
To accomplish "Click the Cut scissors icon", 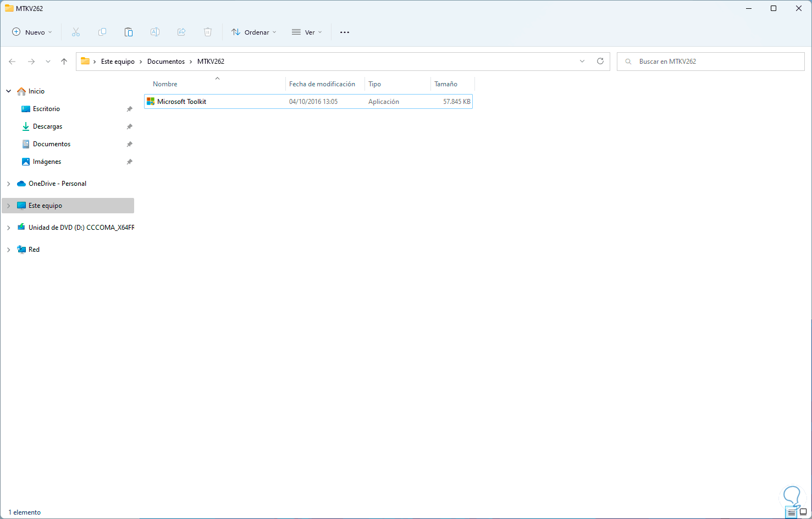I will coord(76,32).
